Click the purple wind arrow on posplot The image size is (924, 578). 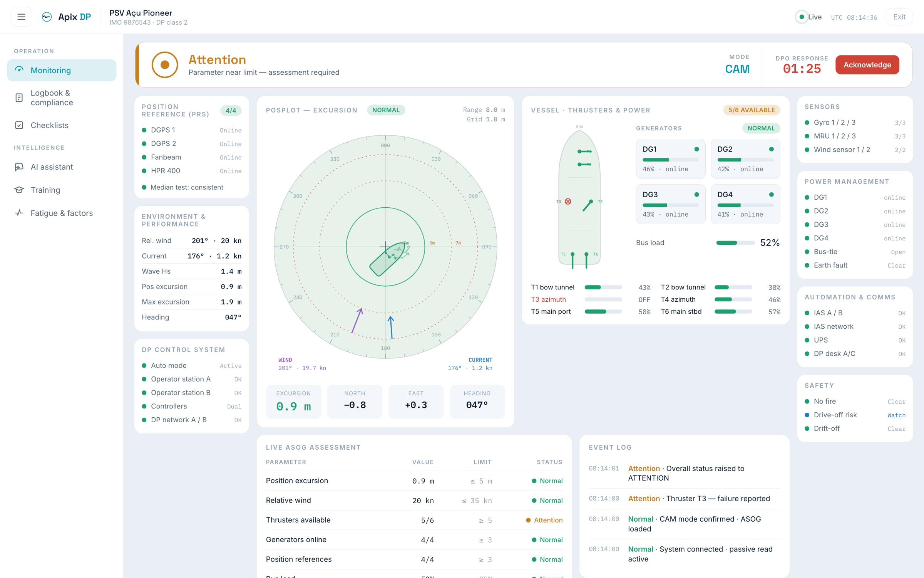(x=357, y=320)
